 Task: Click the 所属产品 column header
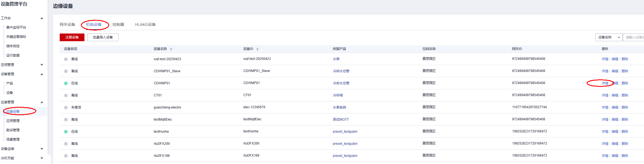[x=339, y=49]
